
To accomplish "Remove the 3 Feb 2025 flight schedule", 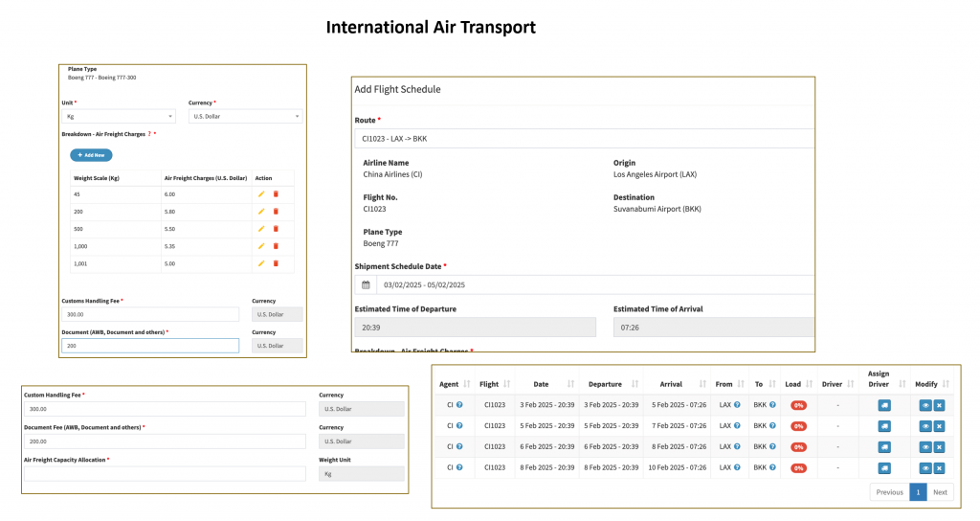I will coord(940,405).
